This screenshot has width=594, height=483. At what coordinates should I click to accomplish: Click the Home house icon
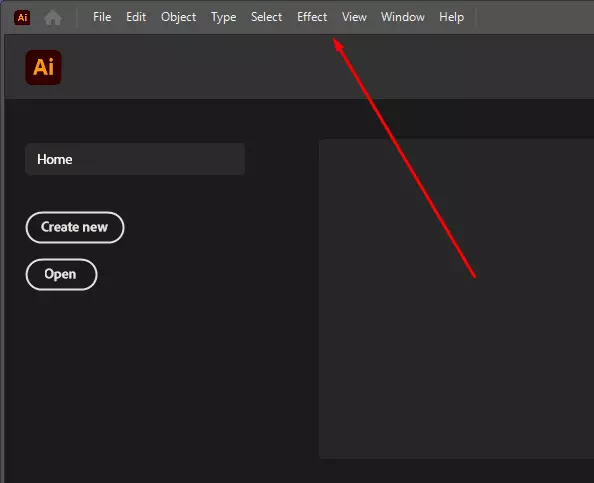[x=53, y=17]
